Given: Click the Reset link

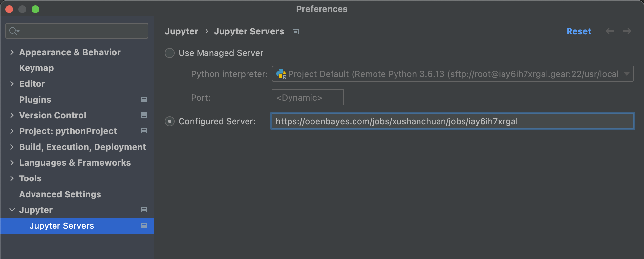Looking at the screenshot, I should [x=578, y=31].
